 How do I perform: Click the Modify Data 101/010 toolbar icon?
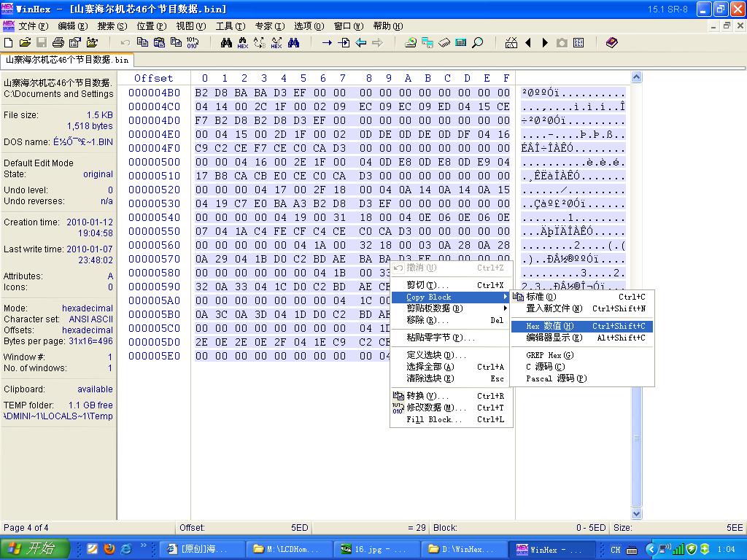tap(193, 43)
